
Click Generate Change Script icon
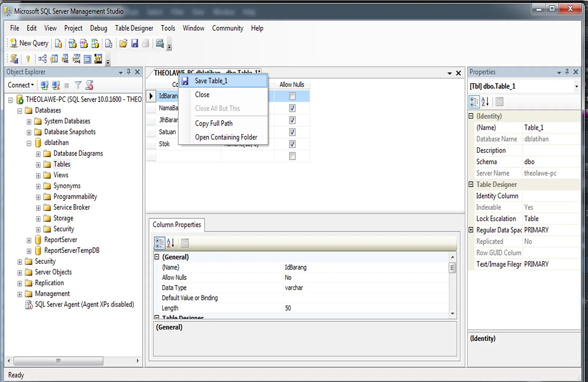click(14, 59)
